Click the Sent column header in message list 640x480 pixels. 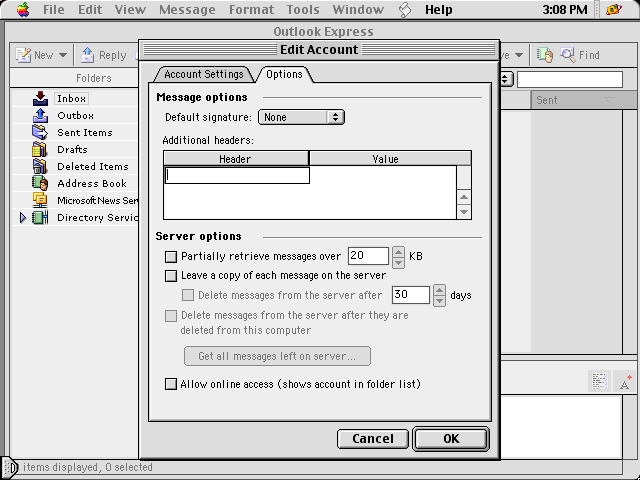point(583,100)
